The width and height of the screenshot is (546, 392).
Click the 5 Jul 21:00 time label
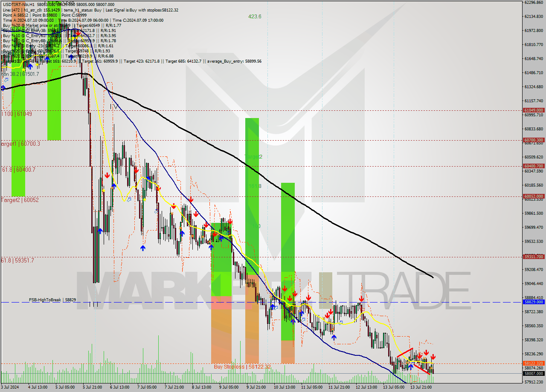[93, 387]
